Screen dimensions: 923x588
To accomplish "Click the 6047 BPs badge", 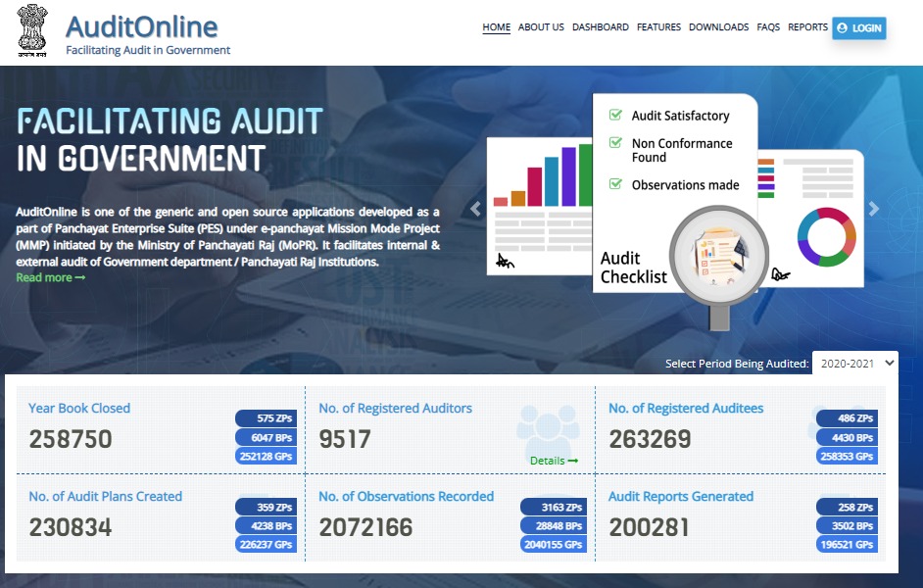I will [x=267, y=437].
